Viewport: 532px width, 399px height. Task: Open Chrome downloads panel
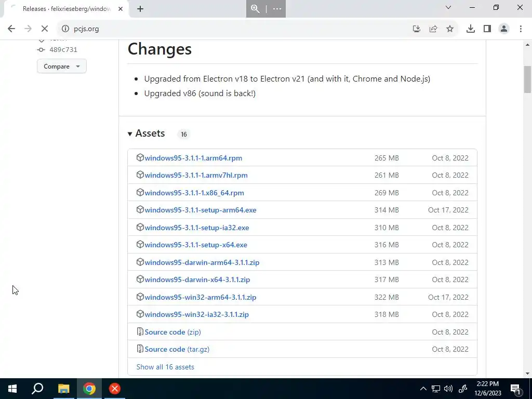click(x=470, y=29)
